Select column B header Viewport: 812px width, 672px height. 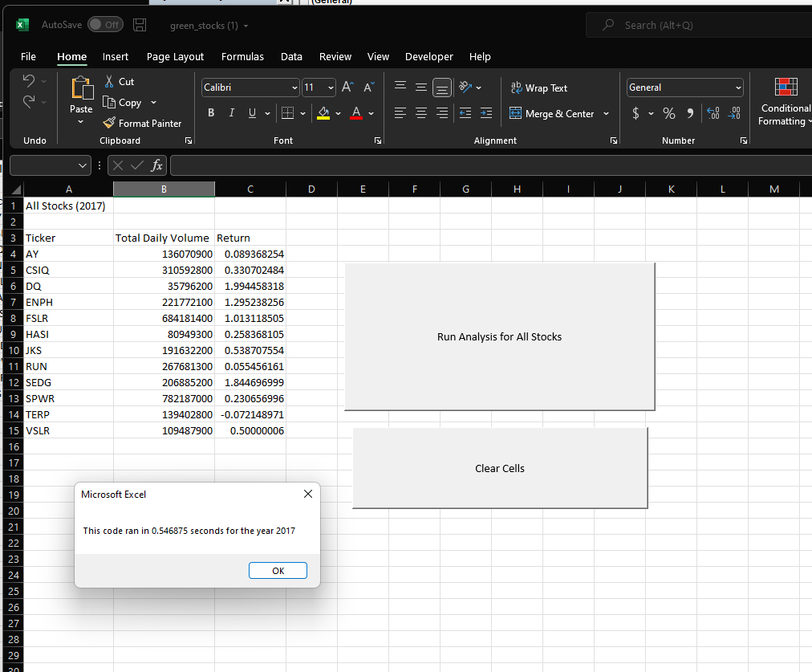tap(164, 189)
